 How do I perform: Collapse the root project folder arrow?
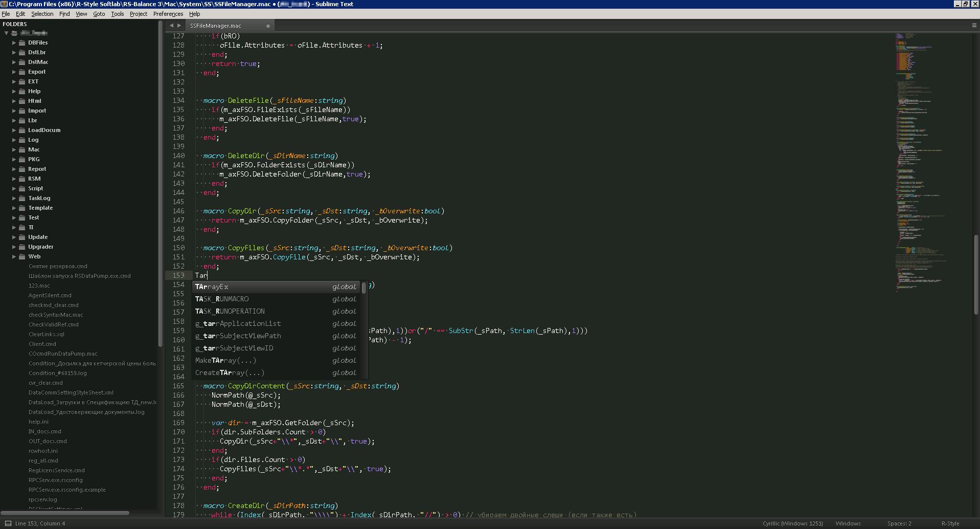[x=7, y=33]
